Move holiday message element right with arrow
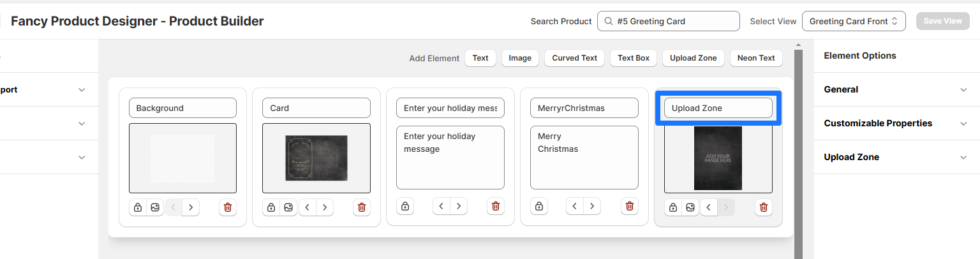Image resolution: width=980 pixels, height=259 pixels. 459,206
